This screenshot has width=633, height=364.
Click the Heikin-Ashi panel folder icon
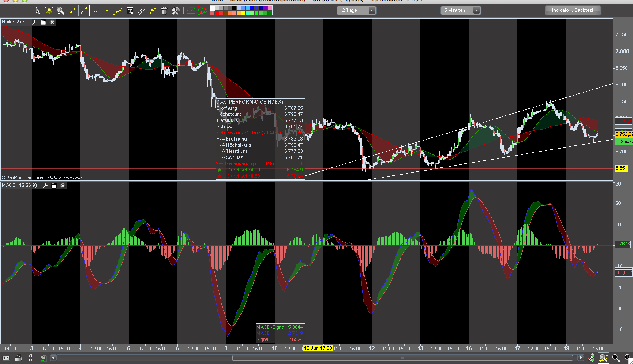[43, 22]
